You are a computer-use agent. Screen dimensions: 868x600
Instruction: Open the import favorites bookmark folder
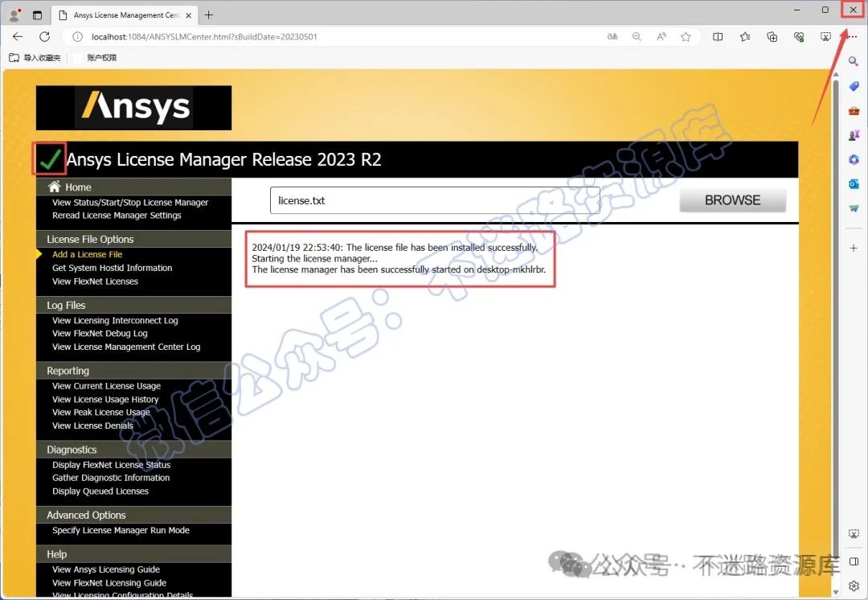coord(35,58)
